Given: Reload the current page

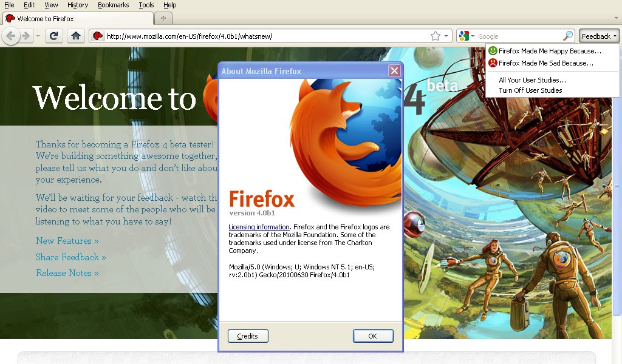Looking at the screenshot, I should click(54, 36).
